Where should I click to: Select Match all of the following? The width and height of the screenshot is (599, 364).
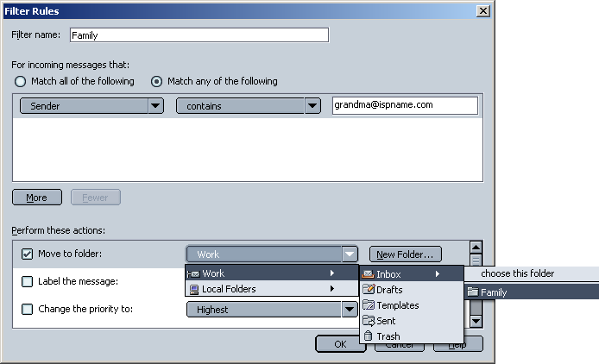[20, 82]
